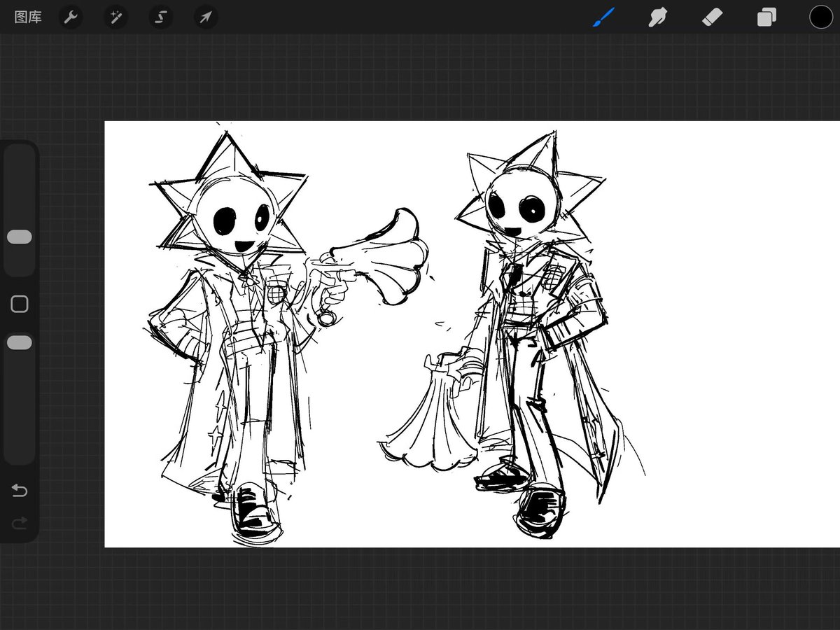Select the Eraser tool
This screenshot has height=630, width=840.
click(713, 17)
